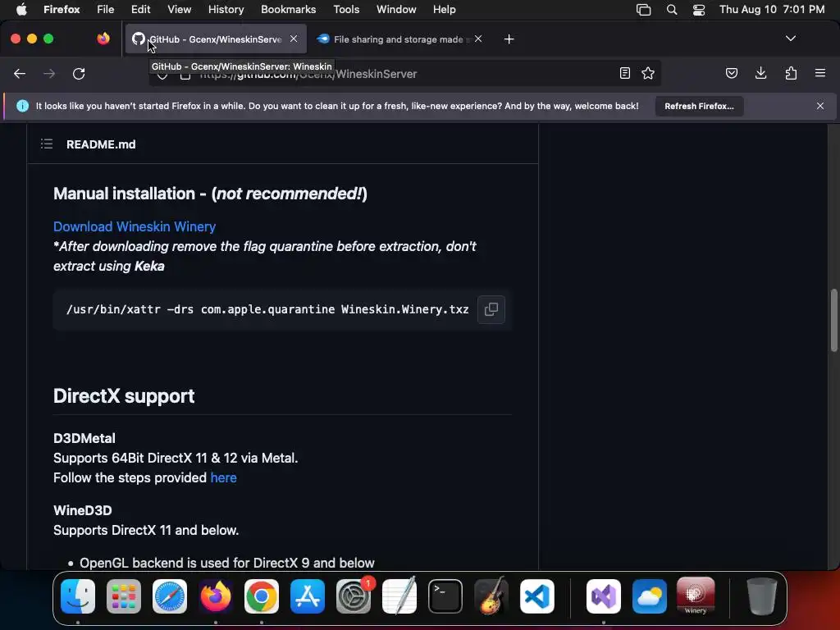Switch to File sharing and storage tab
Image resolution: width=840 pixels, height=630 pixels.
pos(398,39)
